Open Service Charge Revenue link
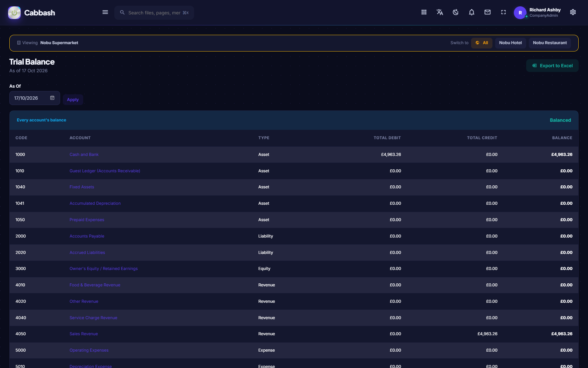This screenshot has height=368, width=588. click(x=94, y=318)
